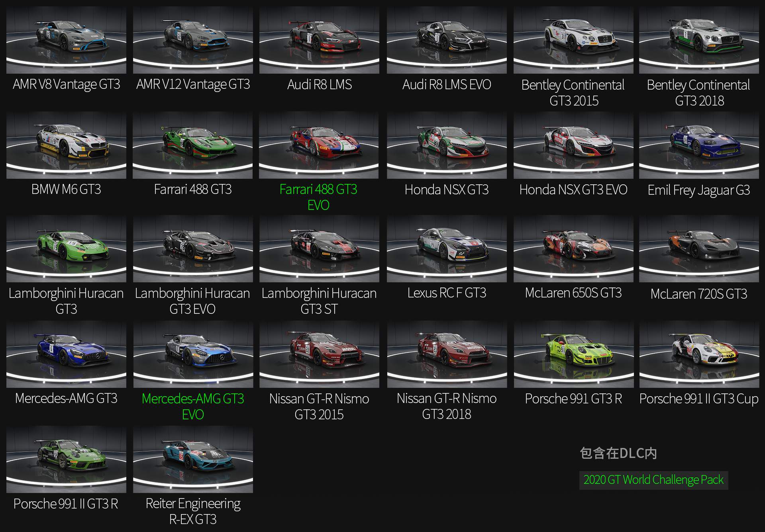
Task: Pick the Nissan GT-R Nismo GT3 2018 image
Action: click(447, 354)
